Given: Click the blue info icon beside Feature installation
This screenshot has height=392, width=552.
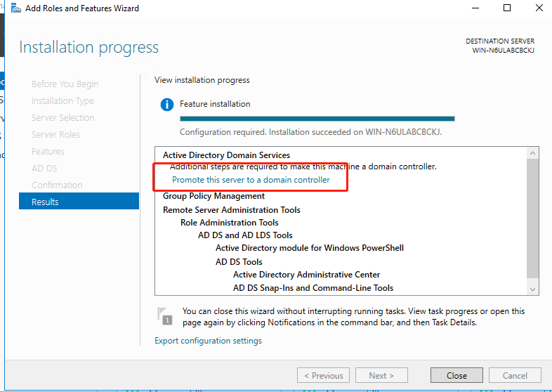Looking at the screenshot, I should [167, 105].
